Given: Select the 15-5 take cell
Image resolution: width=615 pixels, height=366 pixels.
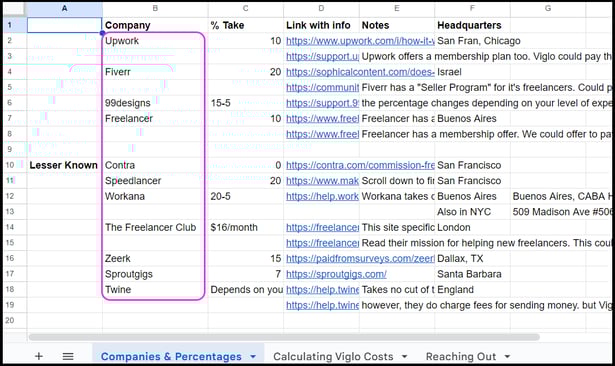Looking at the screenshot, I should [246, 103].
